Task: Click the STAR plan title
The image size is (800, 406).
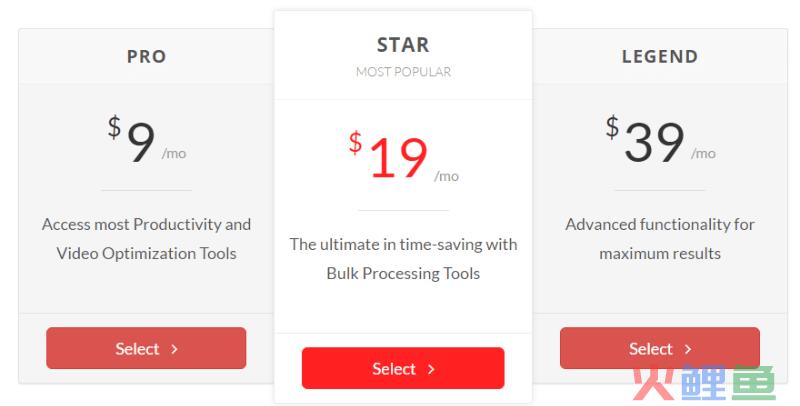Action: pos(403,45)
